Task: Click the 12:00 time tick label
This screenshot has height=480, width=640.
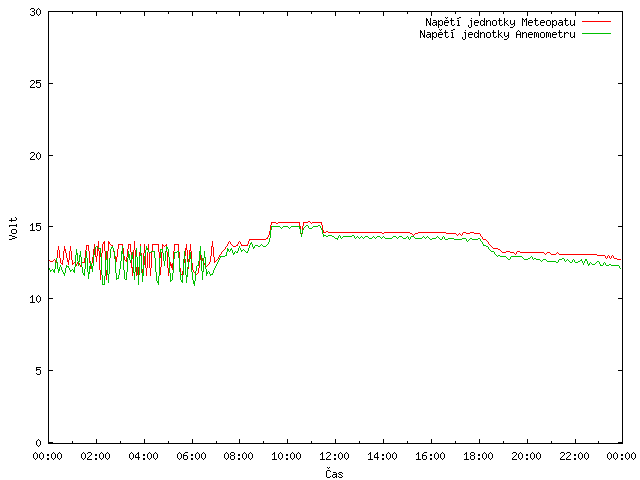Action: coord(334,456)
